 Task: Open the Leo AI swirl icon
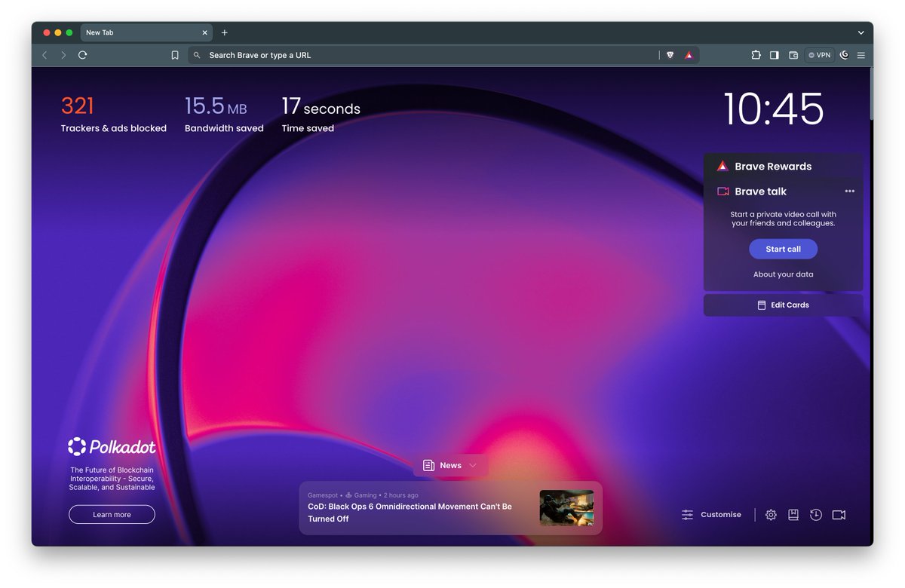pyautogui.click(x=844, y=55)
